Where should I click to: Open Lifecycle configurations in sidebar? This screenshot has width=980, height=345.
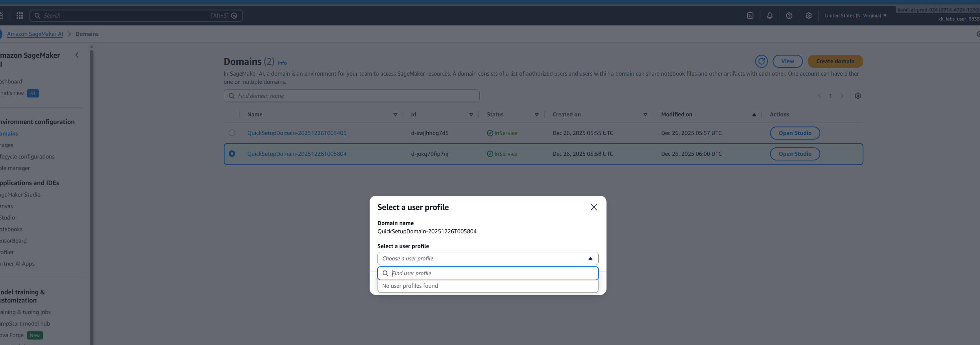point(27,156)
